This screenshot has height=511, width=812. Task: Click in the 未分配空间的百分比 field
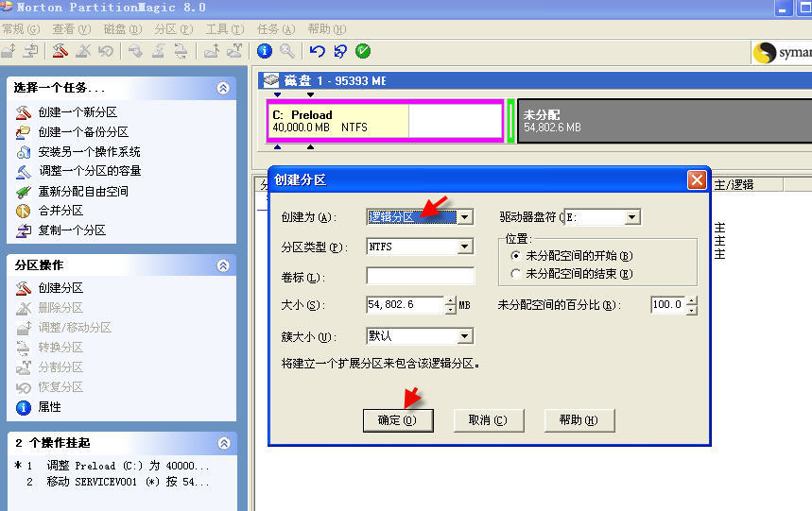[668, 305]
